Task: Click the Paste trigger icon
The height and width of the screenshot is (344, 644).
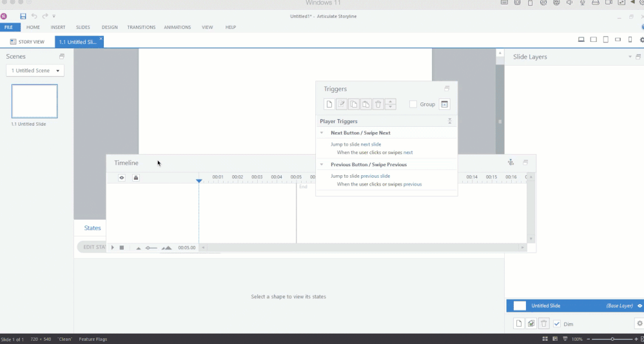Action: tap(366, 104)
